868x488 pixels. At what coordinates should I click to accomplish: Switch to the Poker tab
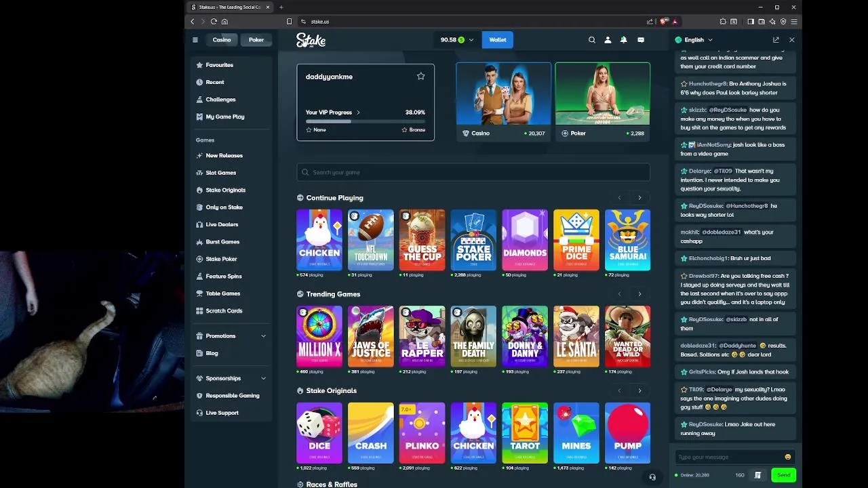(256, 40)
